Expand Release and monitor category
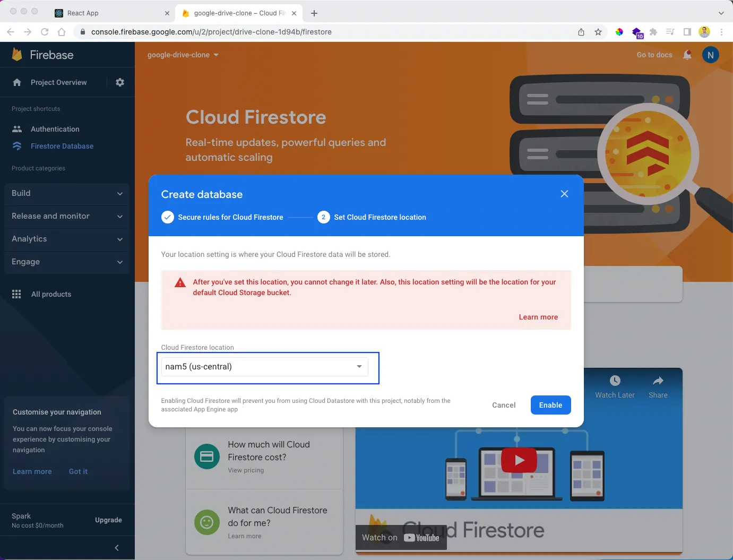733x560 pixels. pos(67,216)
